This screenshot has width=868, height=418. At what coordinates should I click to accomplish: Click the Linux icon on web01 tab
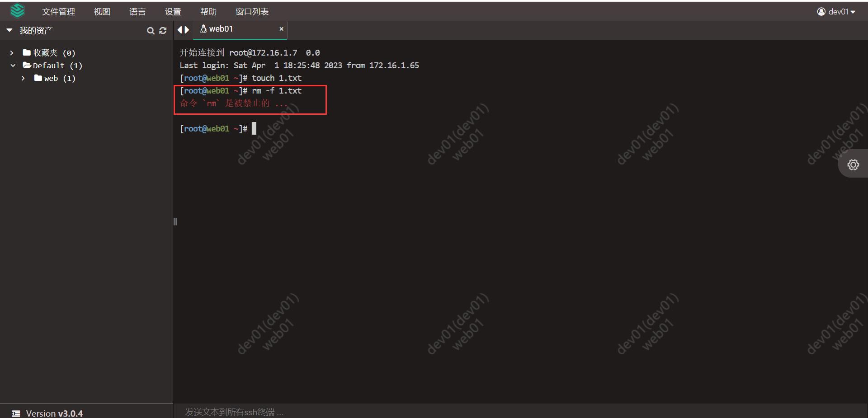pyautogui.click(x=203, y=29)
